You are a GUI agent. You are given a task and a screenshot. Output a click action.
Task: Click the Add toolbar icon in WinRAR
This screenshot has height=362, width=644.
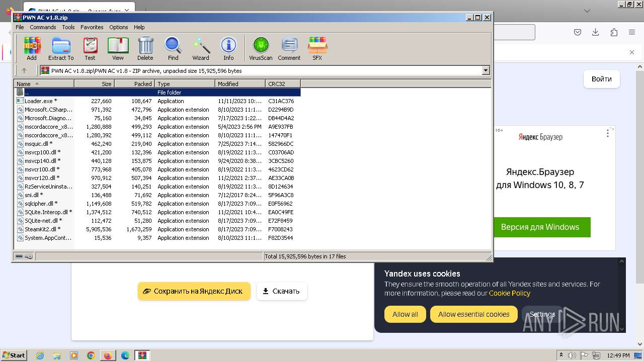pyautogui.click(x=32, y=48)
